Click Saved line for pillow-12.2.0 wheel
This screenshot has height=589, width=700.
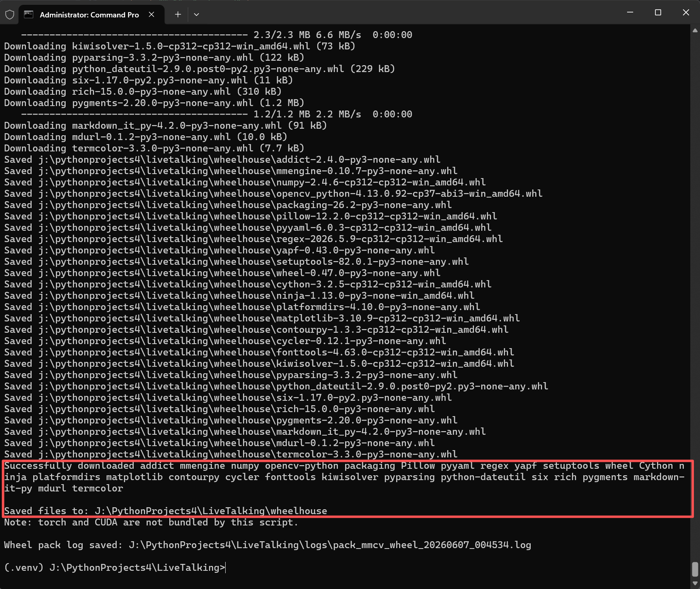coord(250,216)
